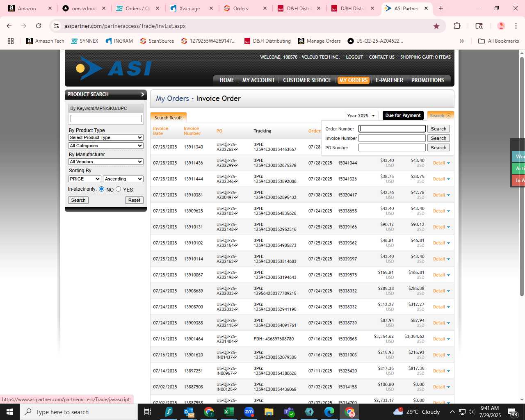Open the Amazon Tech bookmark
Screen dimensions: 525x420
pyautogui.click(x=45, y=41)
